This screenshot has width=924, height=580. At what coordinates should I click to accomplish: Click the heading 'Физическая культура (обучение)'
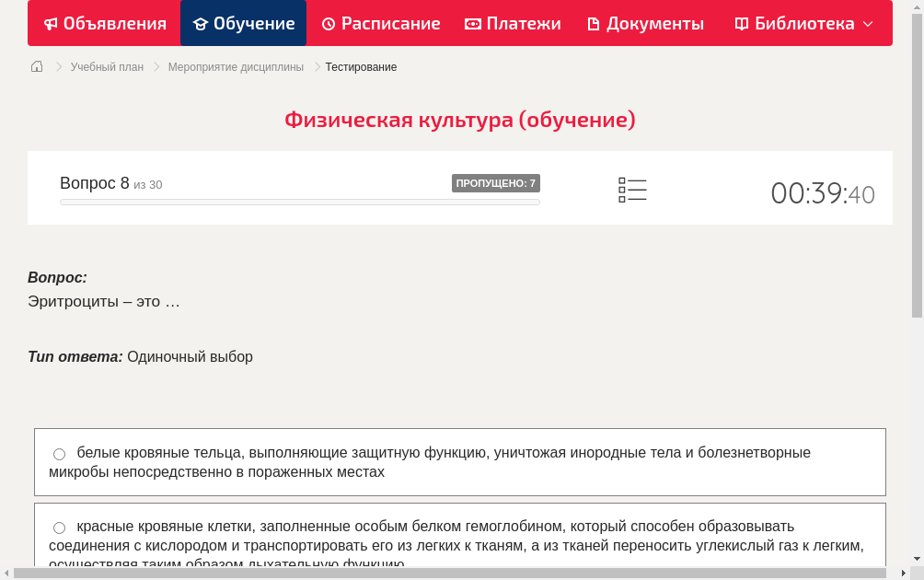(x=460, y=120)
